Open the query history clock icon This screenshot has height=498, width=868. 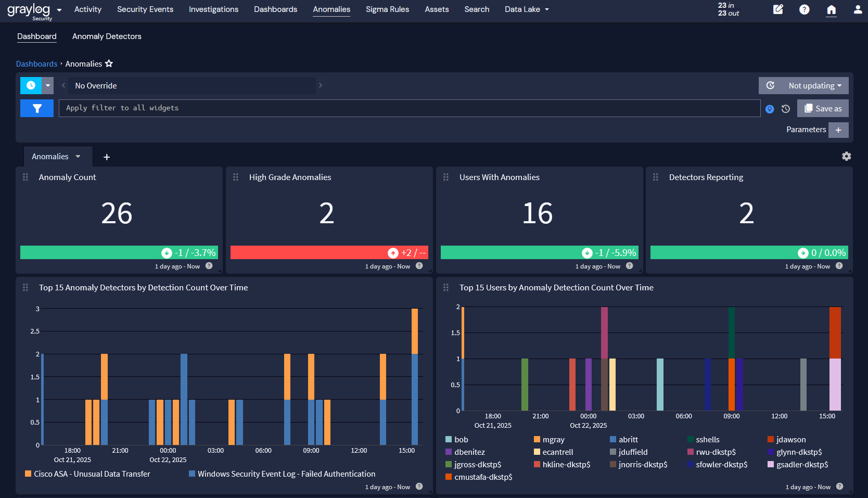coord(786,109)
